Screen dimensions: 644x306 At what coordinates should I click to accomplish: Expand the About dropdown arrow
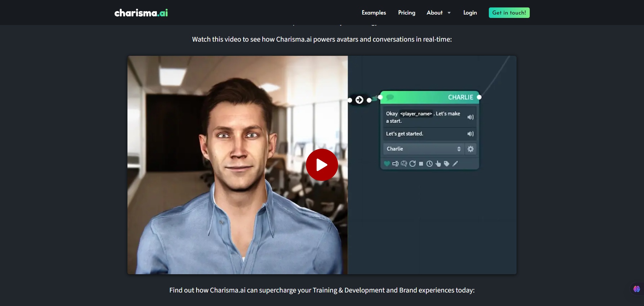pyautogui.click(x=449, y=13)
